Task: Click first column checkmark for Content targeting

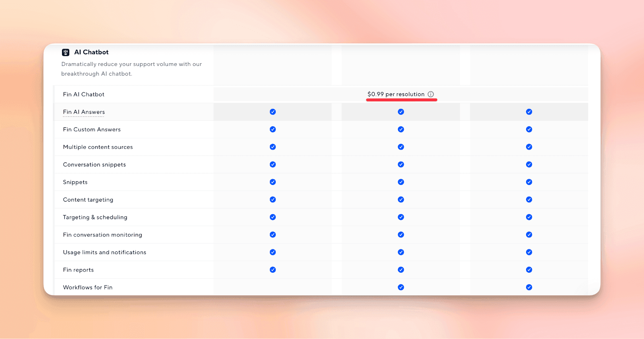Action: coord(273,199)
